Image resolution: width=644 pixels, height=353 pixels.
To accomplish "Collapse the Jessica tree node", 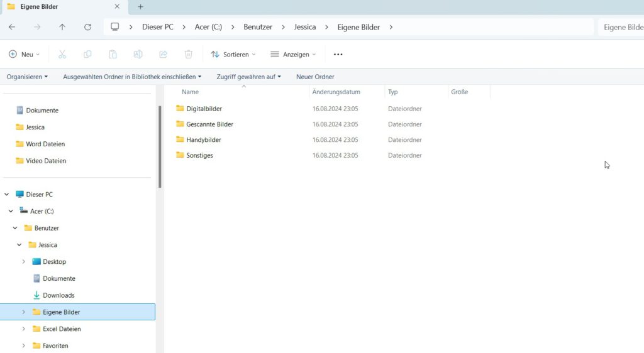I will click(19, 245).
